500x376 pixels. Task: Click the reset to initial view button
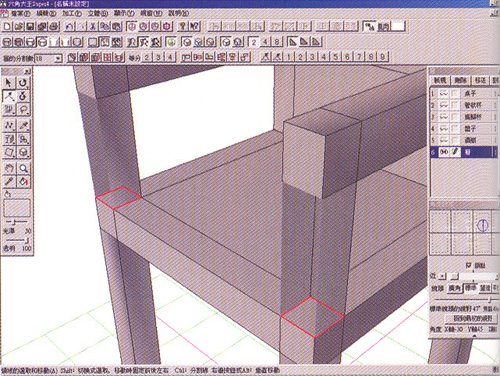point(472,318)
